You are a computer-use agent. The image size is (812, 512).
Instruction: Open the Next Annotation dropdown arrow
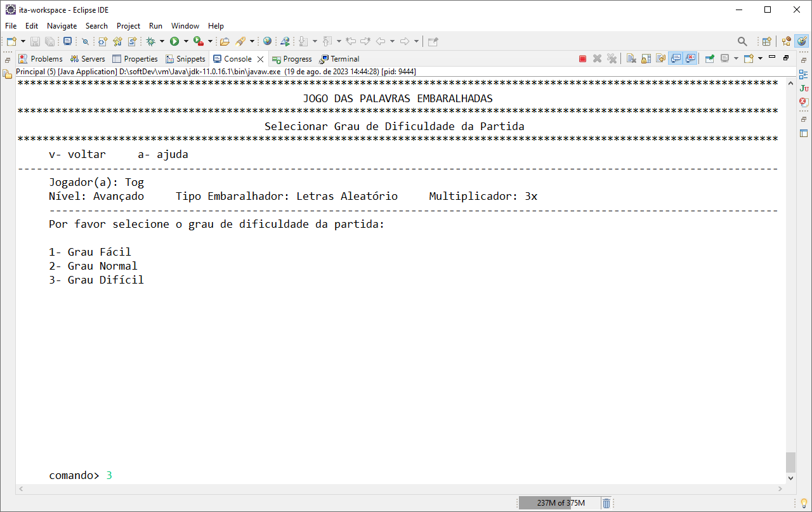(x=315, y=41)
